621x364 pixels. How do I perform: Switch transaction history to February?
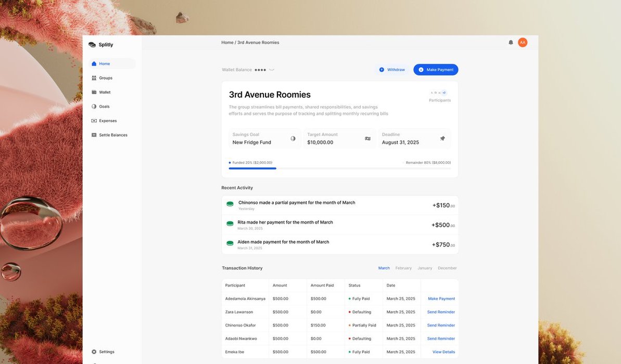[403, 268]
